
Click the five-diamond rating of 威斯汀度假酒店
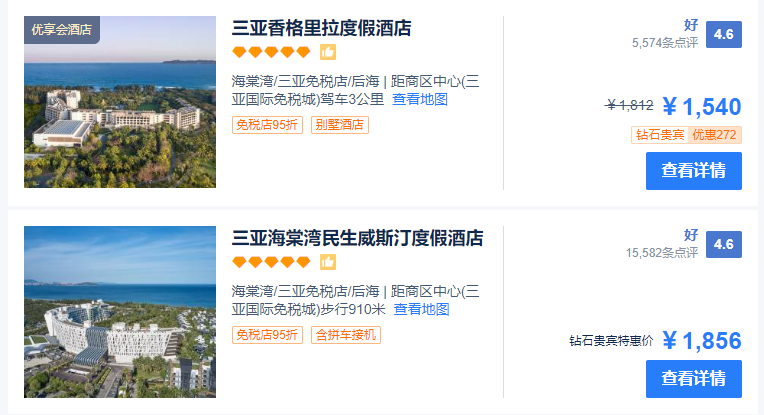click(x=271, y=262)
